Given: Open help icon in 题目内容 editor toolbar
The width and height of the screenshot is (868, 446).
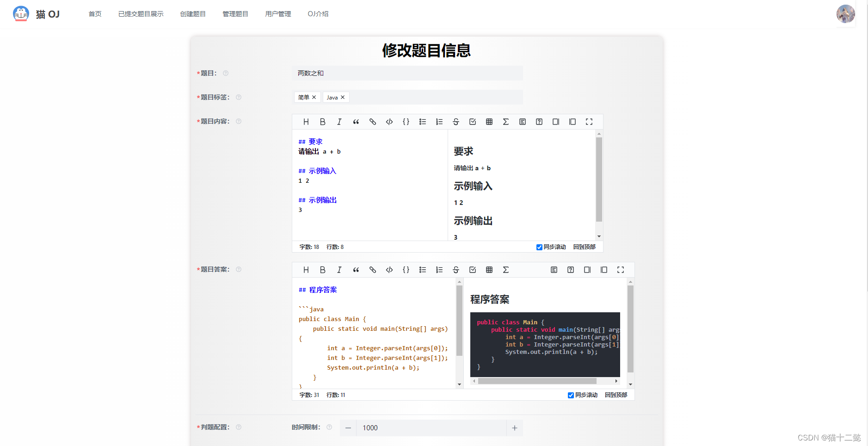Looking at the screenshot, I should (539, 122).
